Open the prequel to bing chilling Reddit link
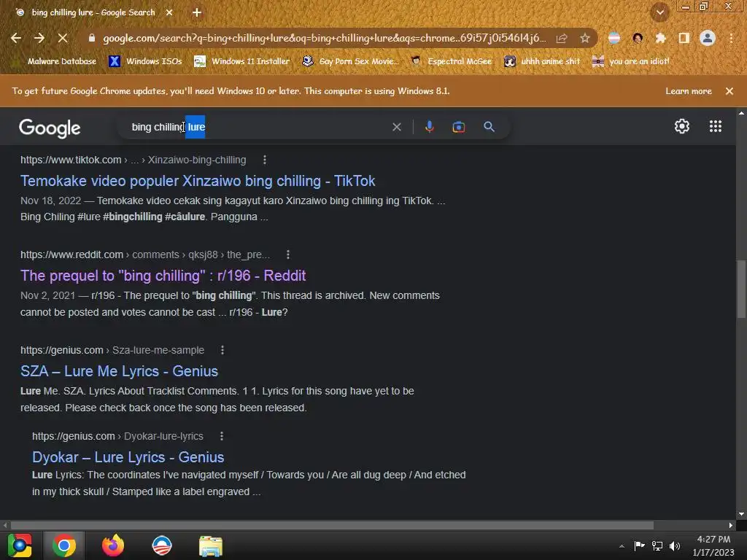The width and height of the screenshot is (747, 560). click(163, 276)
